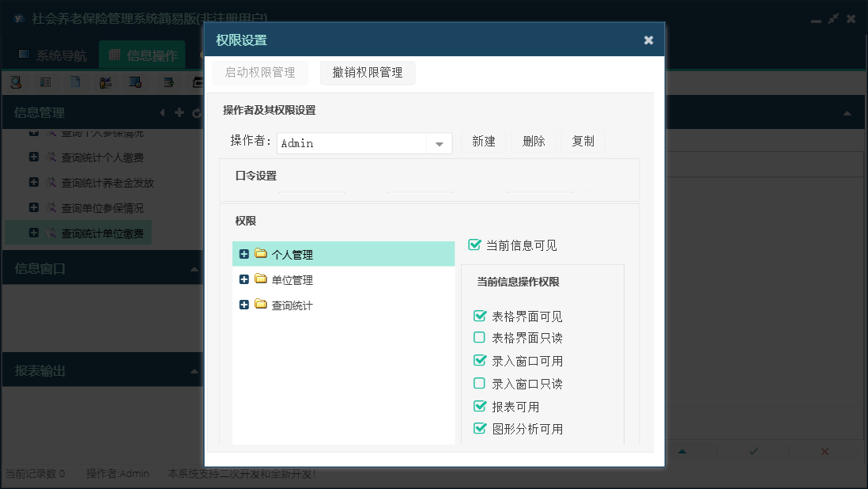Click the 个人管理 folder icon
Screen dimensions: 868x489
tap(261, 254)
